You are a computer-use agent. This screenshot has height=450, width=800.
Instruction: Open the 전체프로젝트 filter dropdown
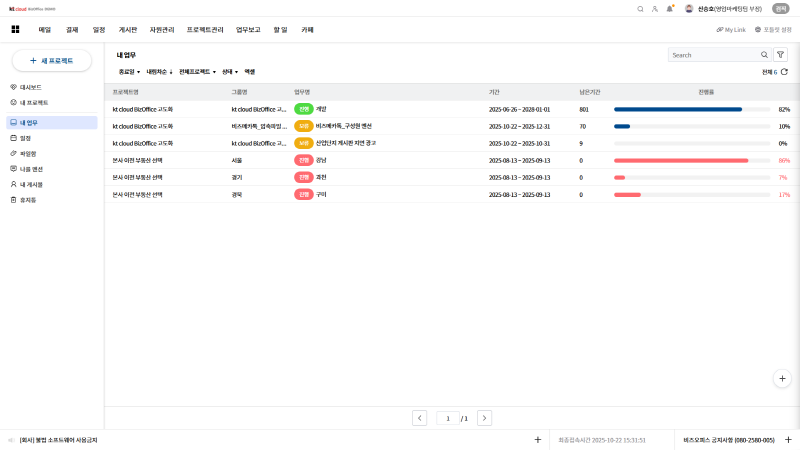tap(197, 72)
